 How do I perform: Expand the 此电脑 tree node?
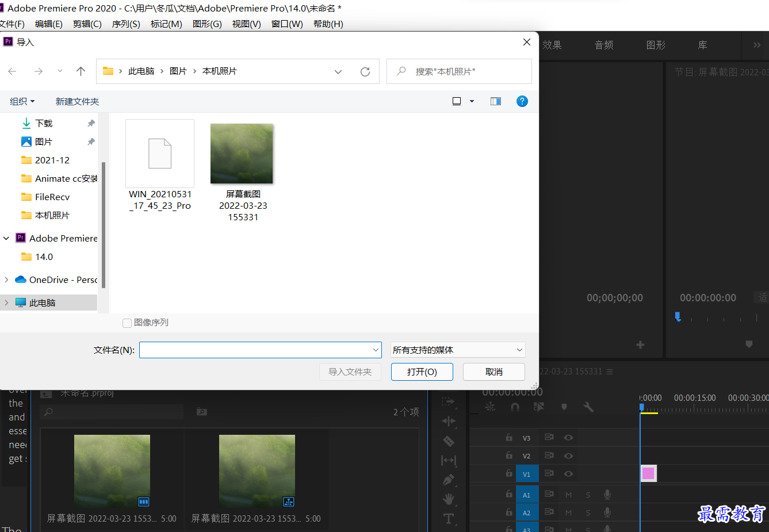[x=6, y=303]
